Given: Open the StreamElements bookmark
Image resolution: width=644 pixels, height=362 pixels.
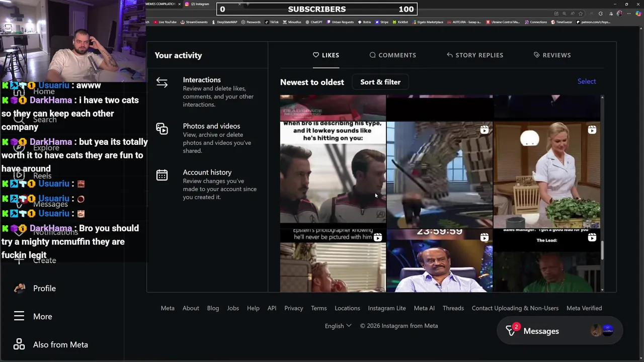Looking at the screenshot, I should 194,22.
